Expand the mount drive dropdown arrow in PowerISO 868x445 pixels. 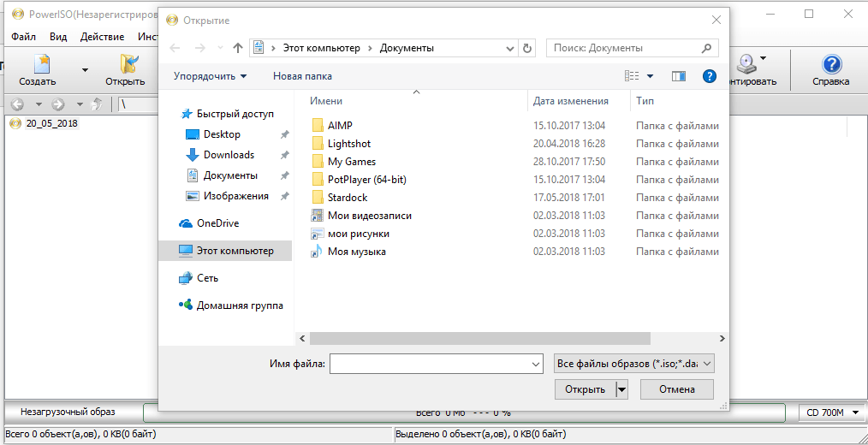[763, 58]
